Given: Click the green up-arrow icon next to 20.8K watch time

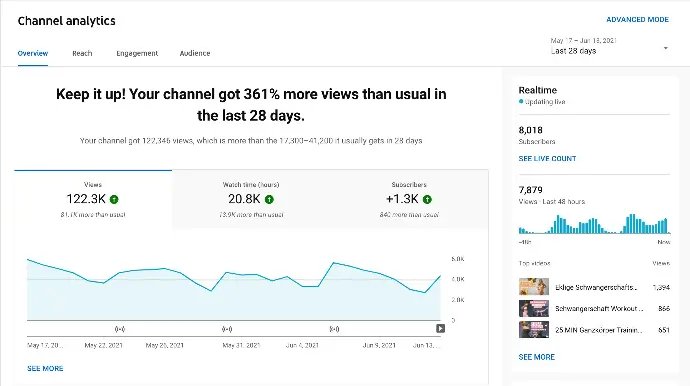Looking at the screenshot, I should (x=269, y=199).
